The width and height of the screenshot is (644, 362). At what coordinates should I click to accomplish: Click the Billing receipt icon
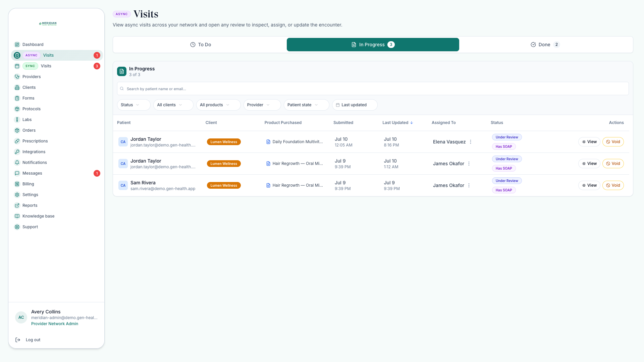coord(17,184)
